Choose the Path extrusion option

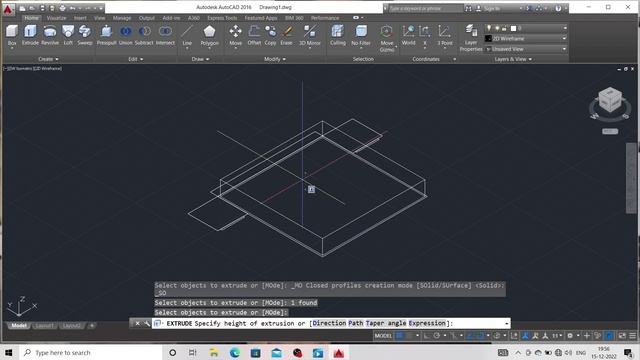click(x=356, y=323)
